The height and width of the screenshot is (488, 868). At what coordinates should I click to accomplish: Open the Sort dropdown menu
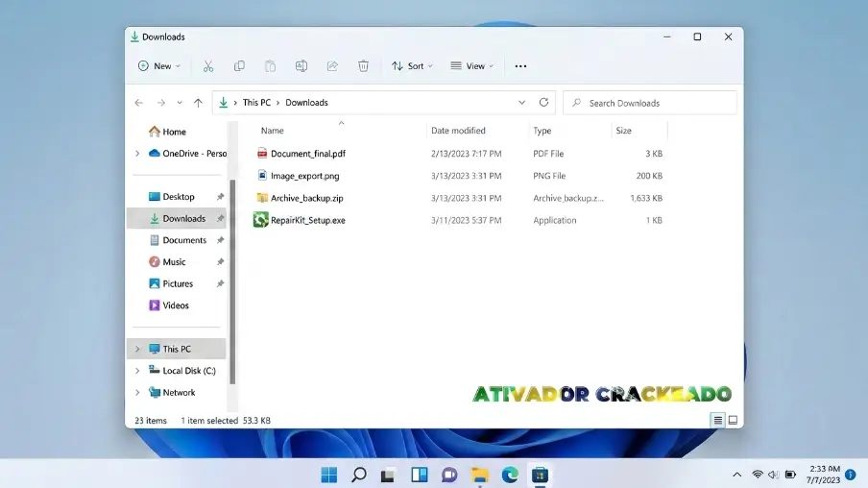point(413,66)
